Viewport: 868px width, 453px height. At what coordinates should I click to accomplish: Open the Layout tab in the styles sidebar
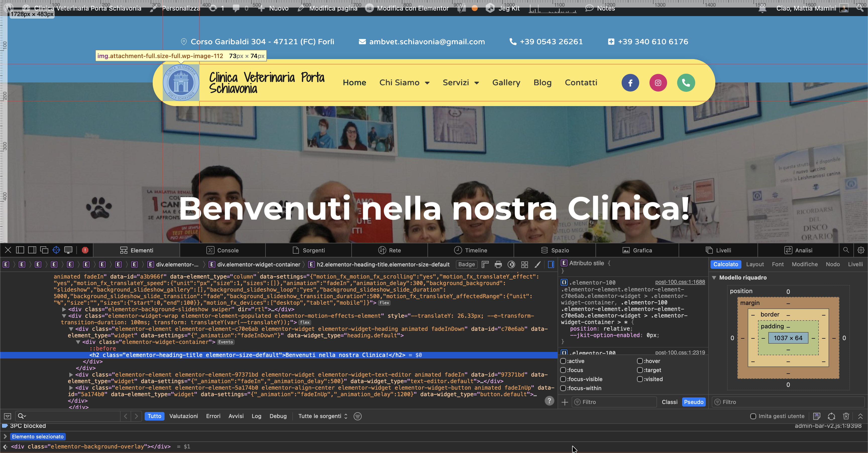pyautogui.click(x=755, y=264)
